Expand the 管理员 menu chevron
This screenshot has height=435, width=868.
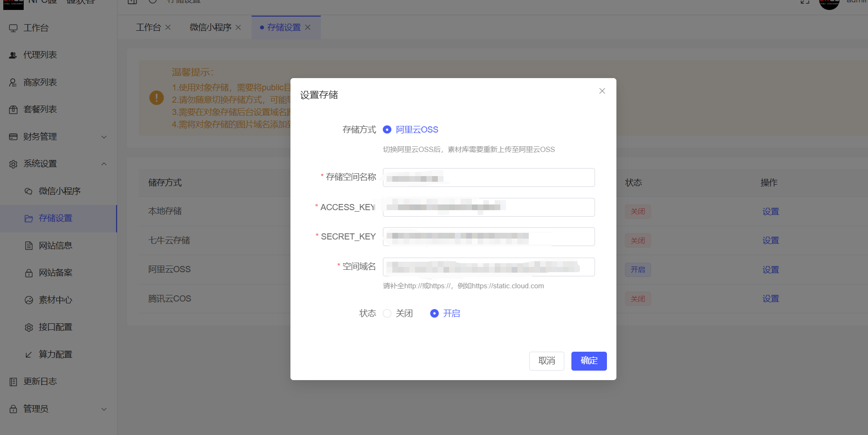pos(104,409)
